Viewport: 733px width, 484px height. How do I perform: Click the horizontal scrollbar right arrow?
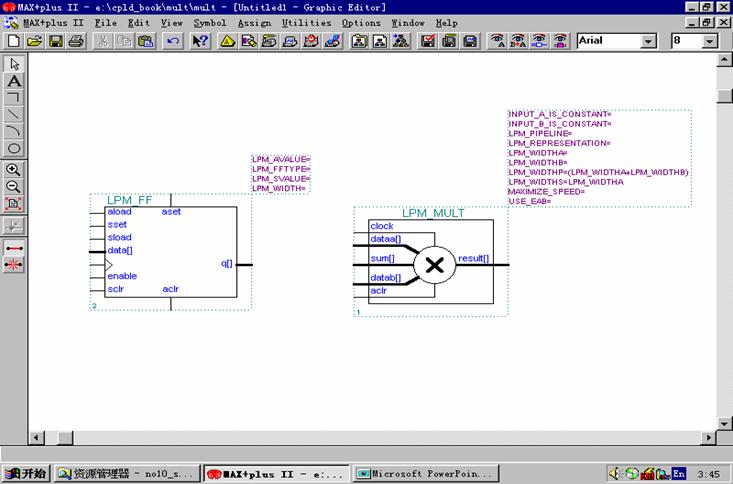[x=709, y=438]
